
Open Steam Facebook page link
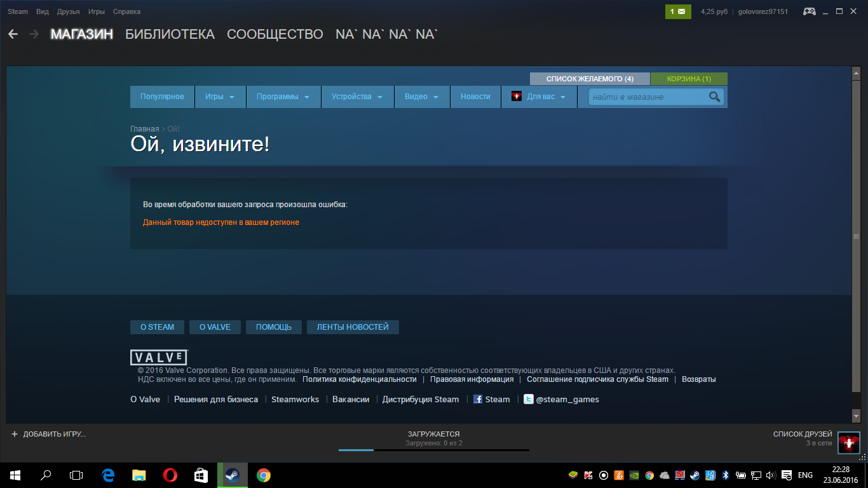click(491, 400)
